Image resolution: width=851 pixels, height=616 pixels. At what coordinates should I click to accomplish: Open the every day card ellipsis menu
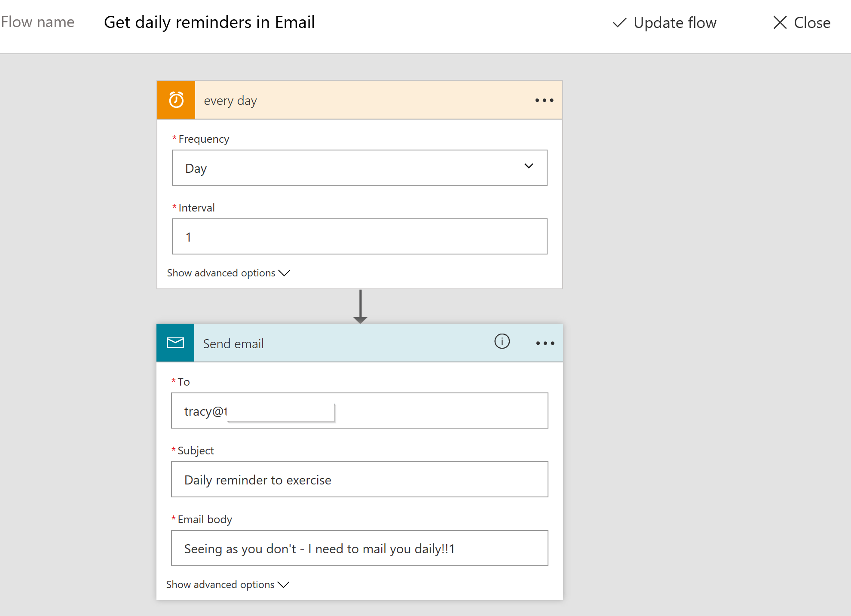(x=543, y=100)
